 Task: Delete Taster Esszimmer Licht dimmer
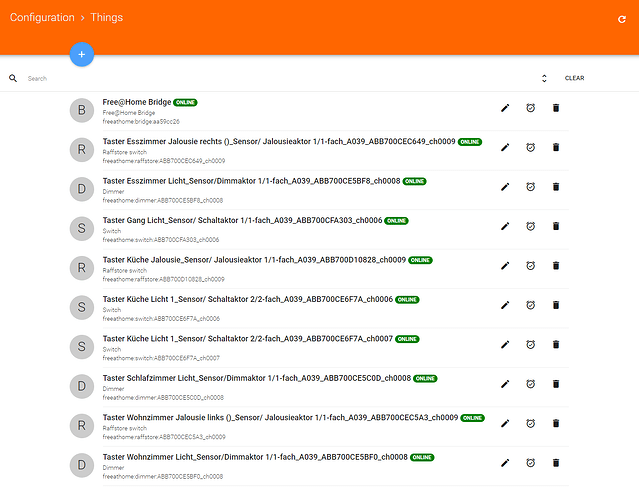(x=556, y=187)
